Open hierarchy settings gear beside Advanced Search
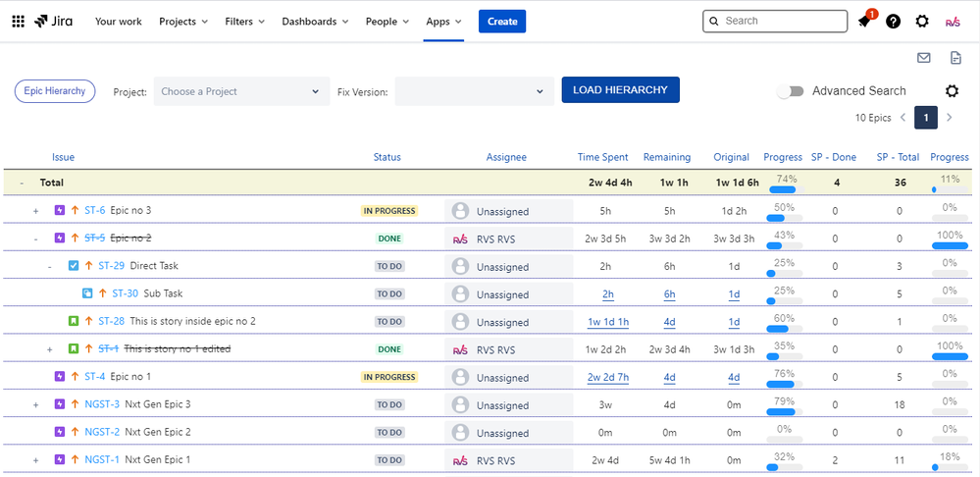 952,91
